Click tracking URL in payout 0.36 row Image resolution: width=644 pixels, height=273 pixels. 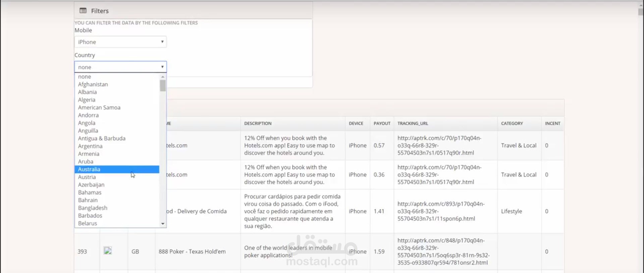tap(439, 175)
